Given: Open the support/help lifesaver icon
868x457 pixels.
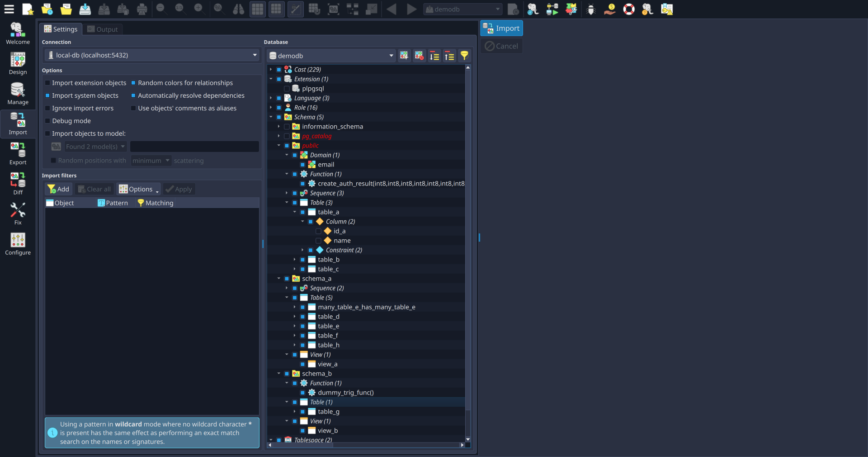Looking at the screenshot, I should click(x=629, y=9).
